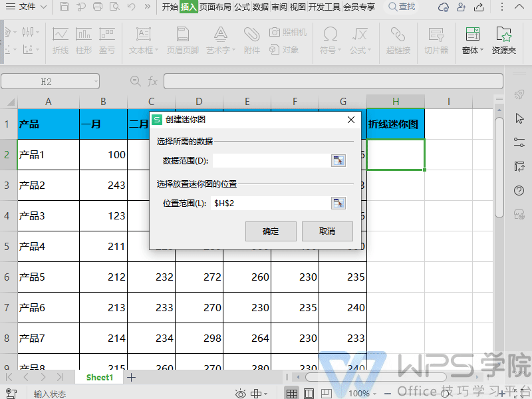
Task: Click the fx insert function icon
Action: (x=152, y=81)
